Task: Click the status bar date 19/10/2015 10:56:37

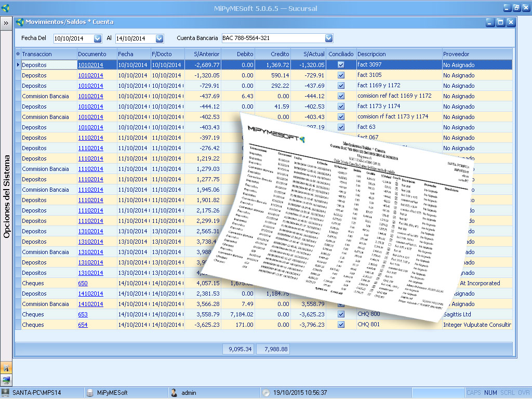Action: (x=300, y=393)
